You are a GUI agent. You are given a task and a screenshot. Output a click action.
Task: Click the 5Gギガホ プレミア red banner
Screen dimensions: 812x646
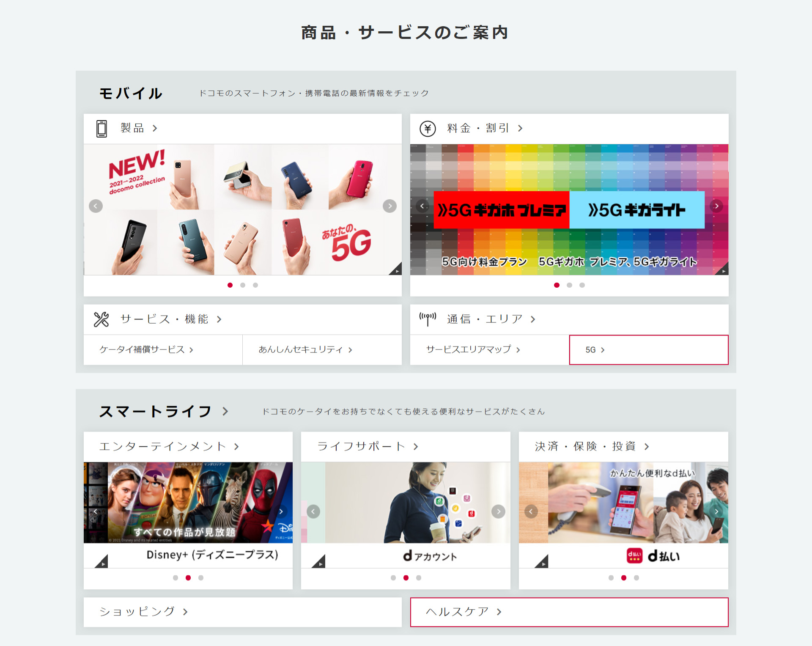click(502, 210)
